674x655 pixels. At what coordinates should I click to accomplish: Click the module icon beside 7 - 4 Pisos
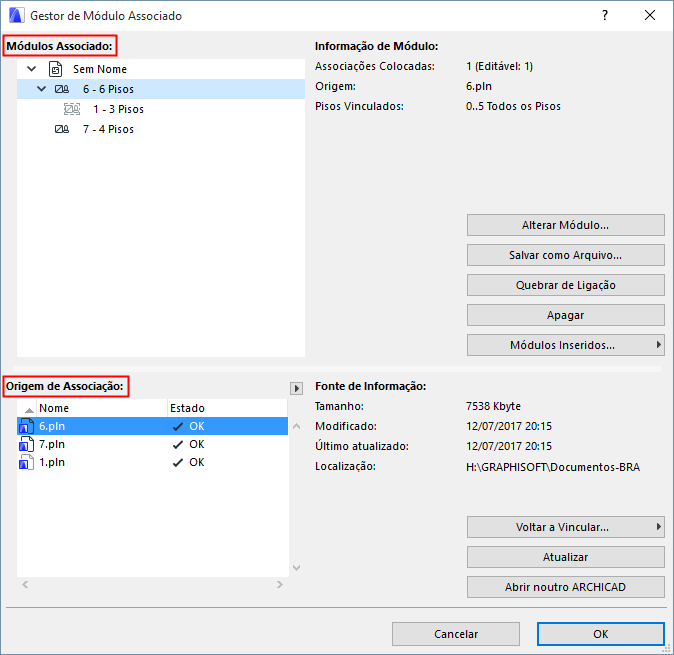pos(61,129)
